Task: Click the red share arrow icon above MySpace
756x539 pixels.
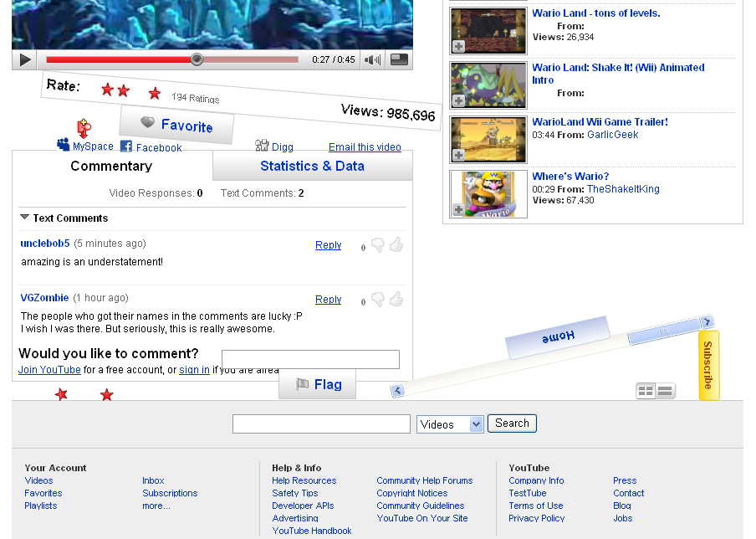Action: [x=84, y=128]
